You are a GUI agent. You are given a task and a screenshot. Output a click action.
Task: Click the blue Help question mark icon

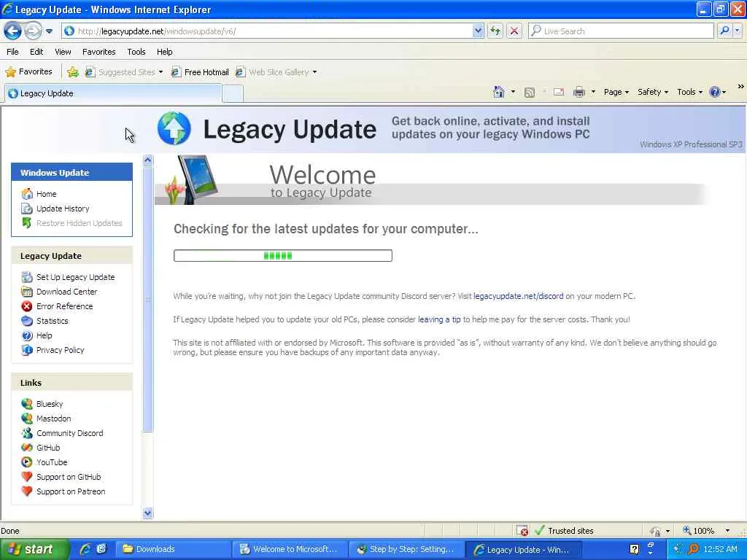pyautogui.click(x=715, y=92)
